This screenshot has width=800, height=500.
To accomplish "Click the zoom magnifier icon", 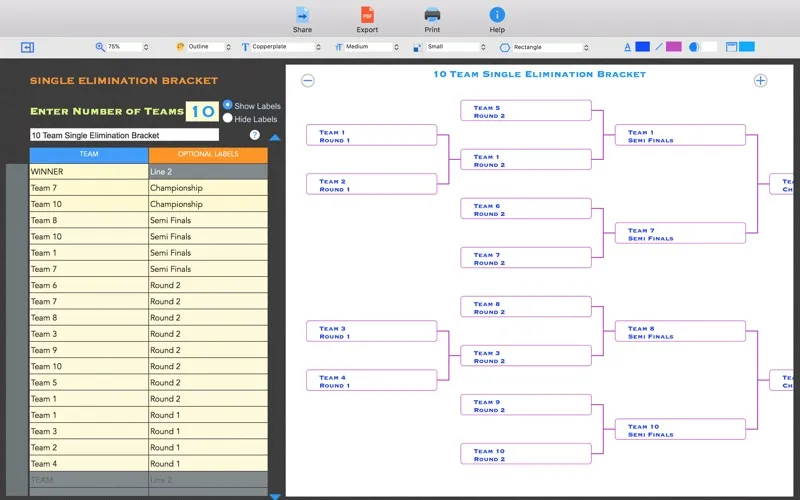I will click(x=100, y=47).
